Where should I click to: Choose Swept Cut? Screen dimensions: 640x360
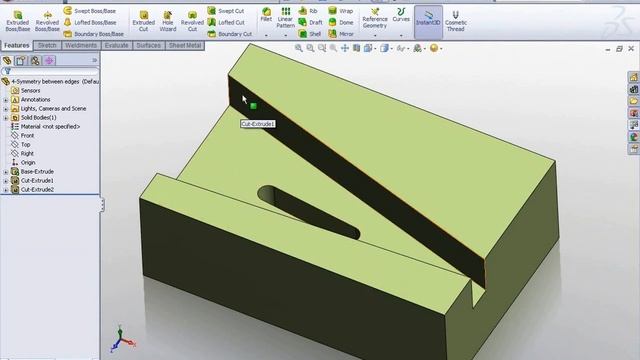pyautogui.click(x=226, y=11)
